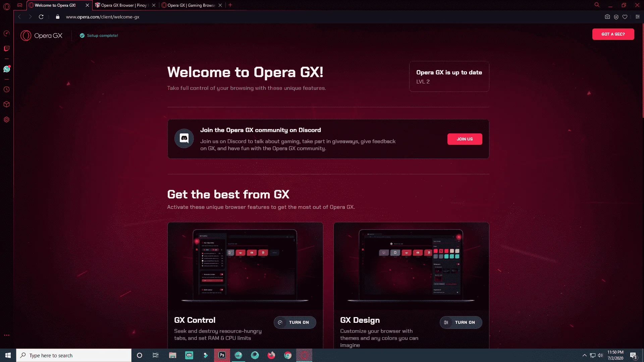Viewport: 644px width, 362px height.
Task: Click the GOT A SEC? button
Action: 613,34
